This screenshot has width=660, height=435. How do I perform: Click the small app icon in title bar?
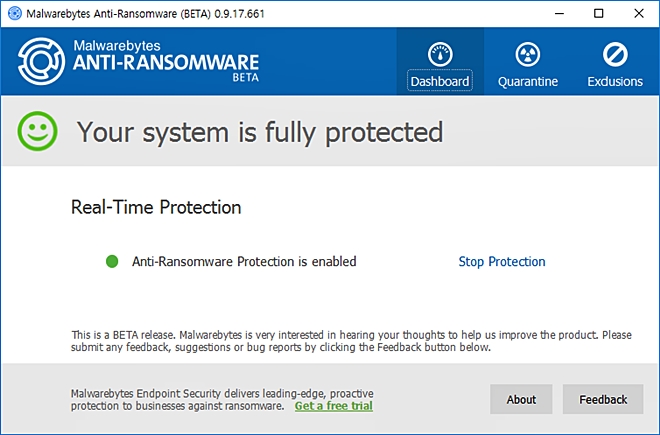click(x=15, y=13)
